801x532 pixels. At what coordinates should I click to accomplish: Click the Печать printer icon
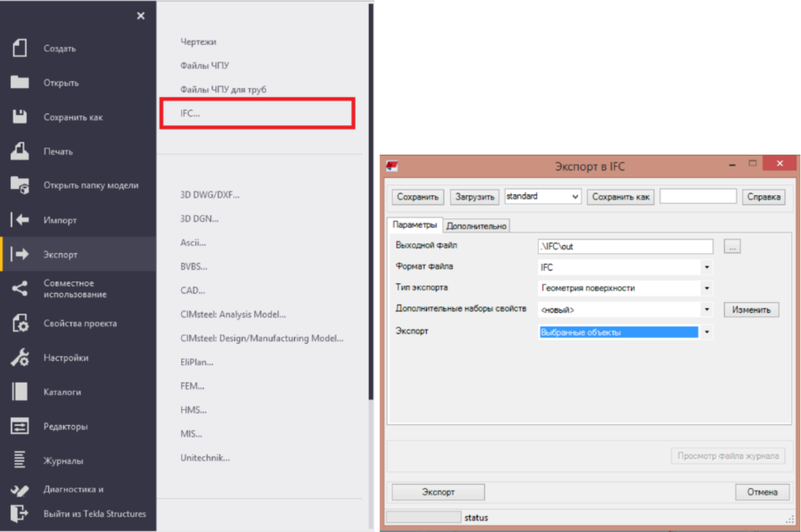[x=19, y=151]
